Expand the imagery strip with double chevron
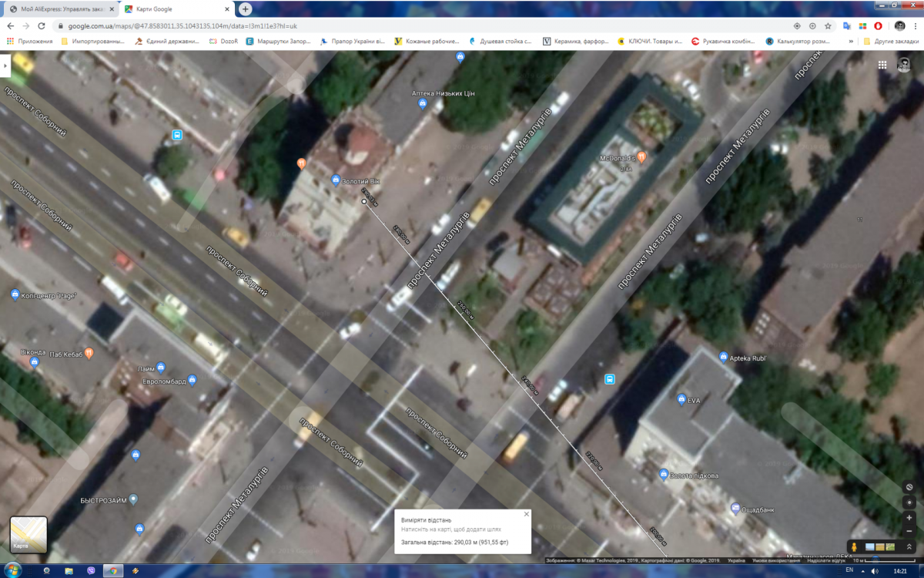924x578 pixels. 909,547
